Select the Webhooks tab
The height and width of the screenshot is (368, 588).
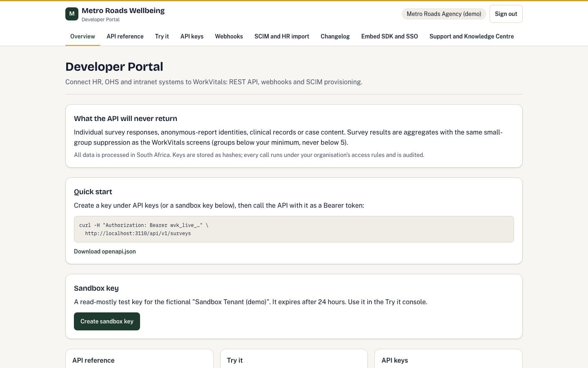click(229, 36)
